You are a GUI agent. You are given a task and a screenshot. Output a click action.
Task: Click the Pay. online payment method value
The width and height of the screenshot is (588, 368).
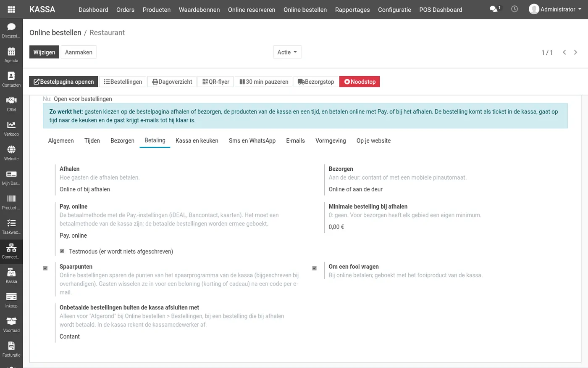73,236
